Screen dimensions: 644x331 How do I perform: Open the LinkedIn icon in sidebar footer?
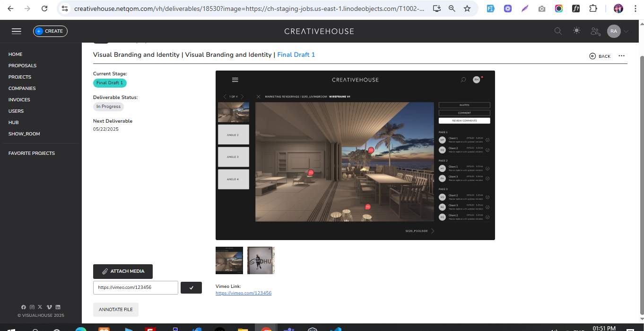[x=58, y=307]
